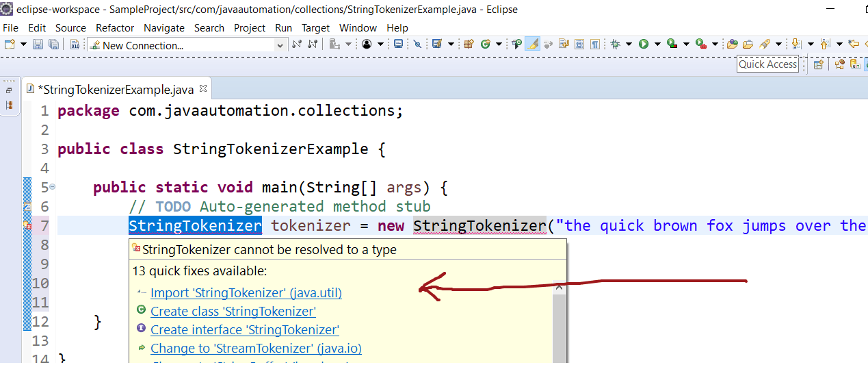This screenshot has height=365, width=868.
Task: Click the Save All icon
Action: click(53, 45)
